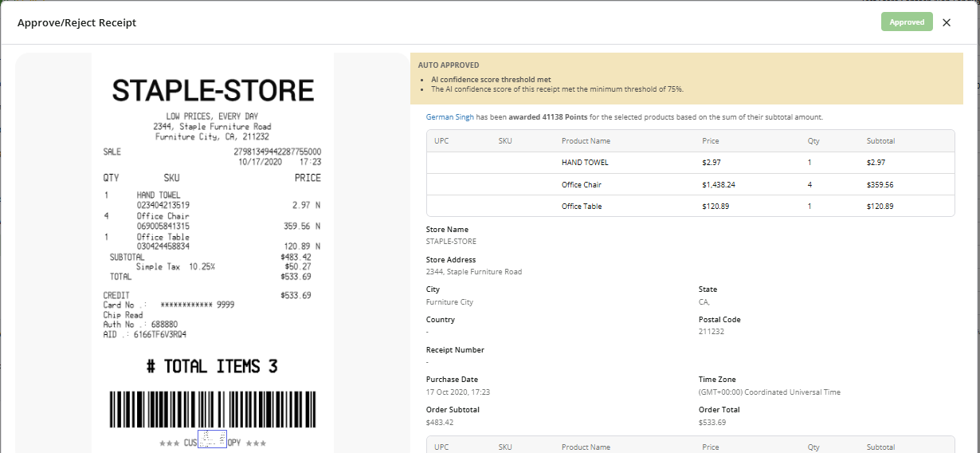Click the Office Table subtotal $120.89
This screenshot has height=453, width=980.
(x=880, y=207)
